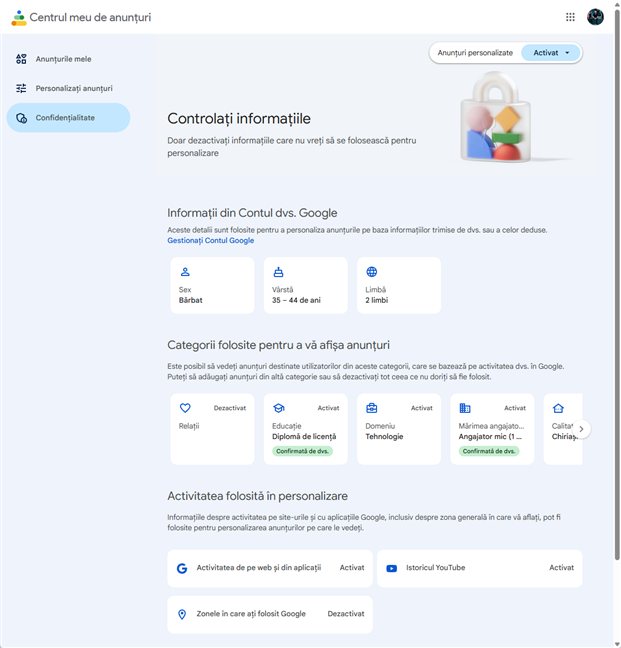Click the graduation cap Educație icon
This screenshot has width=621, height=648.
click(279, 408)
